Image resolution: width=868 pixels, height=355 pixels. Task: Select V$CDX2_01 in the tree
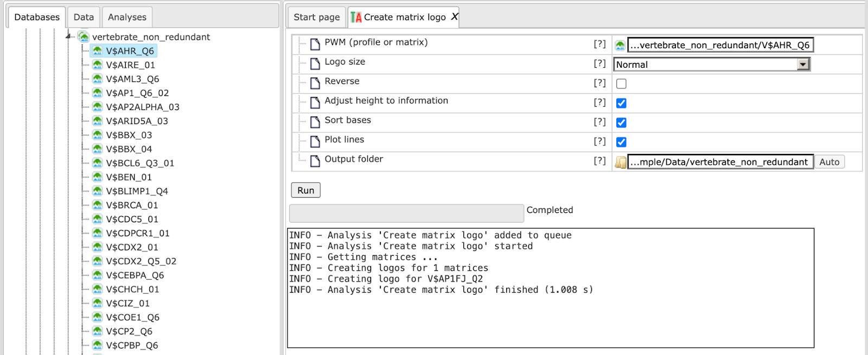tap(132, 247)
